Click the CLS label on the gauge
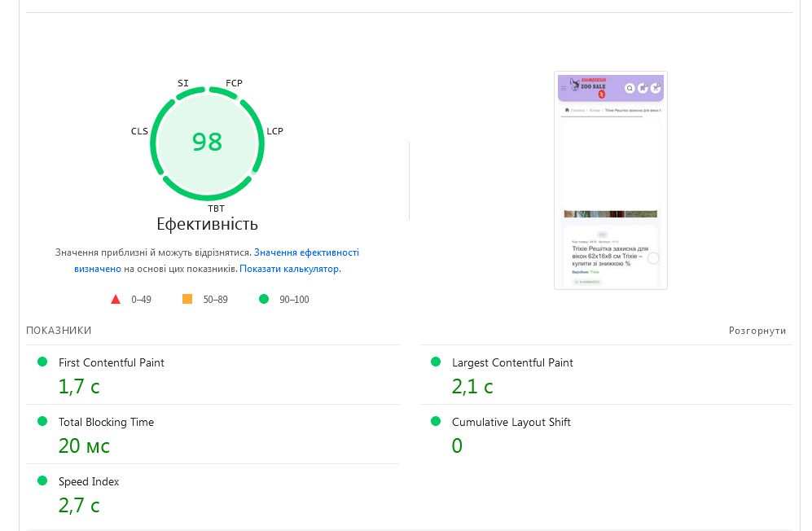Screen dimensions: 812x531 coord(139,131)
